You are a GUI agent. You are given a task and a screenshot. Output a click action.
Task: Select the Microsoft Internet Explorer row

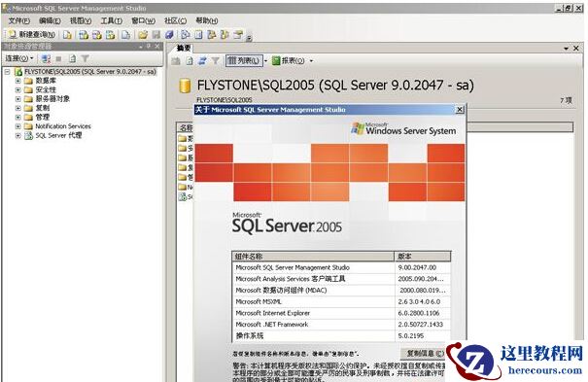point(341,313)
